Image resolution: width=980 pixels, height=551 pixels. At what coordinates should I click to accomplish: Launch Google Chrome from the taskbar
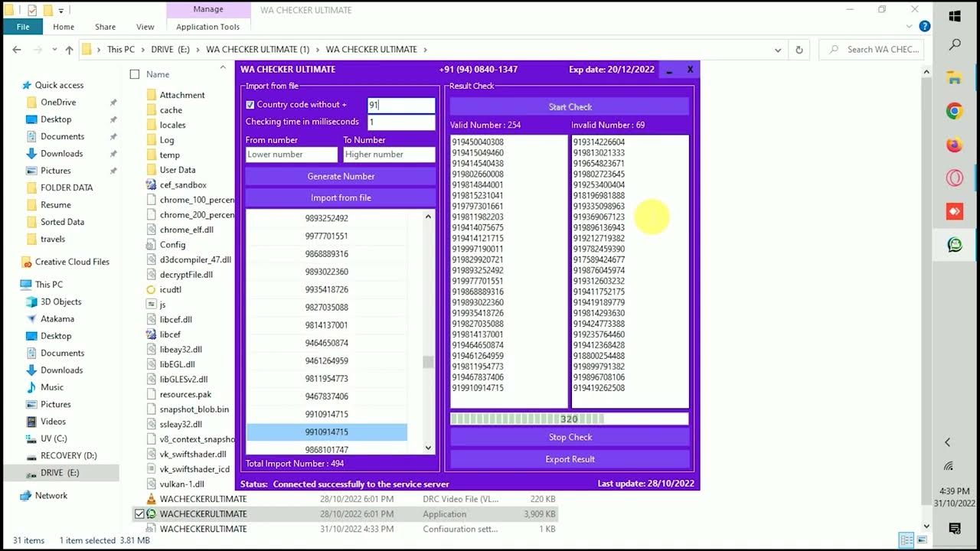(955, 112)
